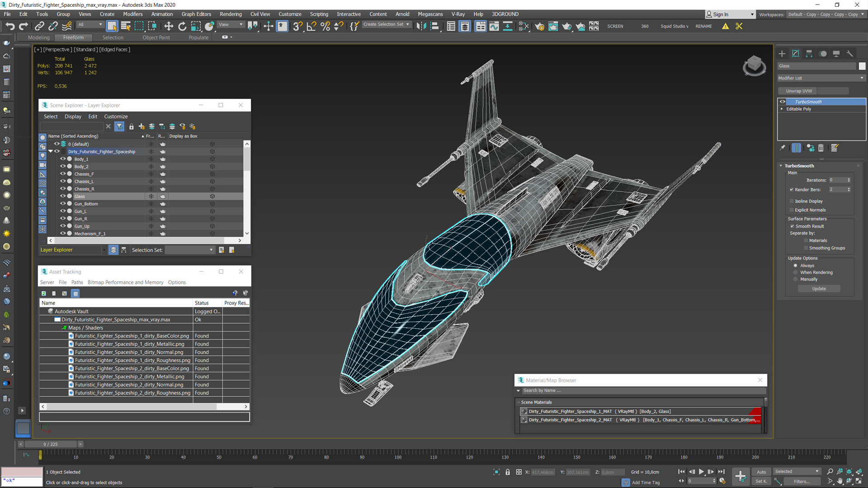Select the Manually update option

coord(796,279)
